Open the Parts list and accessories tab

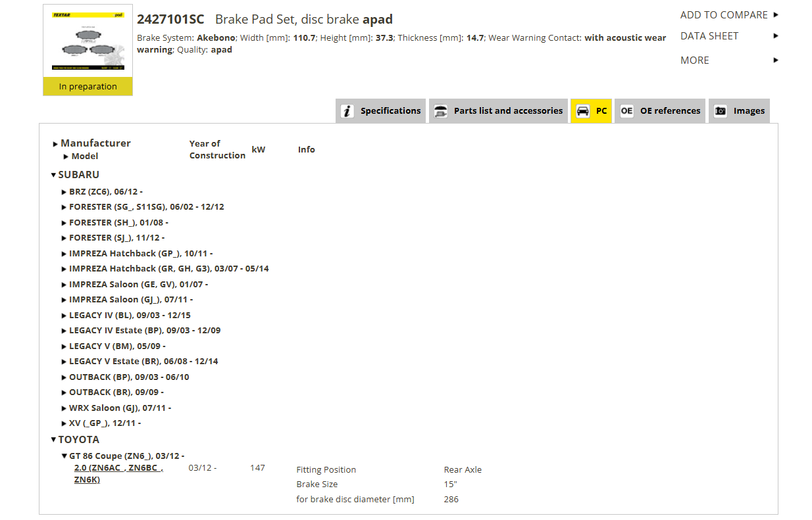(x=499, y=111)
